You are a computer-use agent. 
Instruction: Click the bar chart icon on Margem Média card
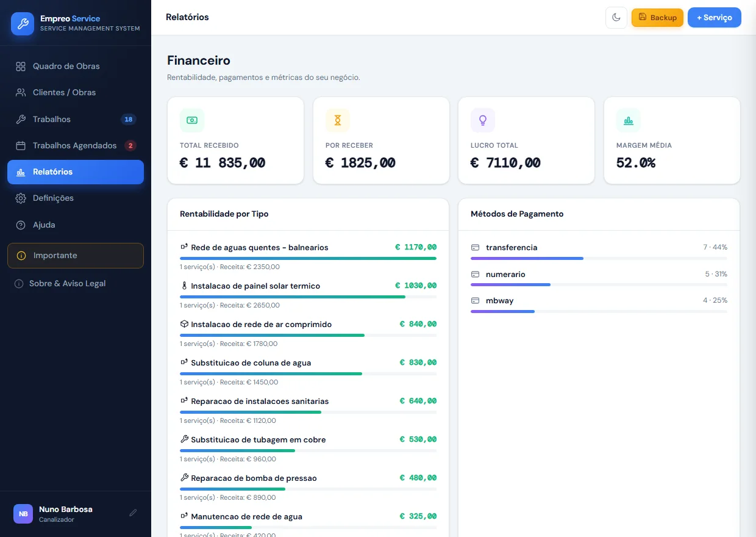point(628,120)
